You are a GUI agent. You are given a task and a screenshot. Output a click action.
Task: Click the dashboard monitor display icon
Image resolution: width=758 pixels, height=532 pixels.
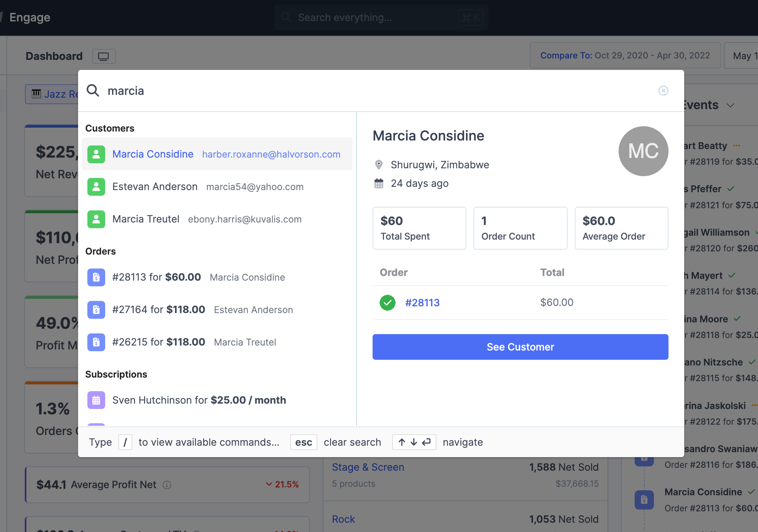(104, 56)
